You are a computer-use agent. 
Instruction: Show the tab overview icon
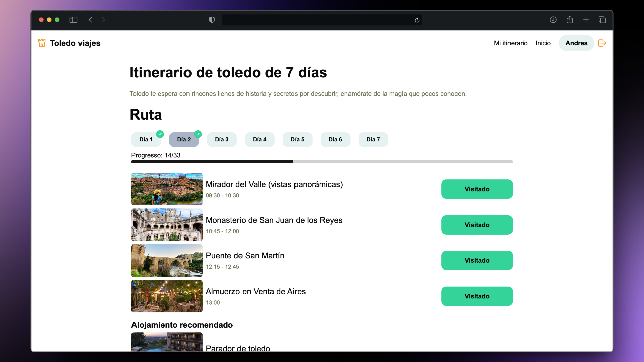pos(602,20)
